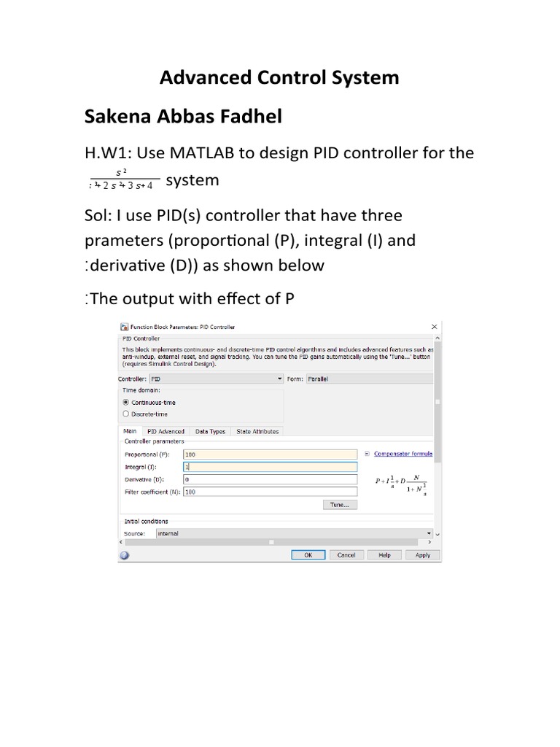Collapse the Compensator formula toggle icon
Screen dimensions: 560x747
367,454
